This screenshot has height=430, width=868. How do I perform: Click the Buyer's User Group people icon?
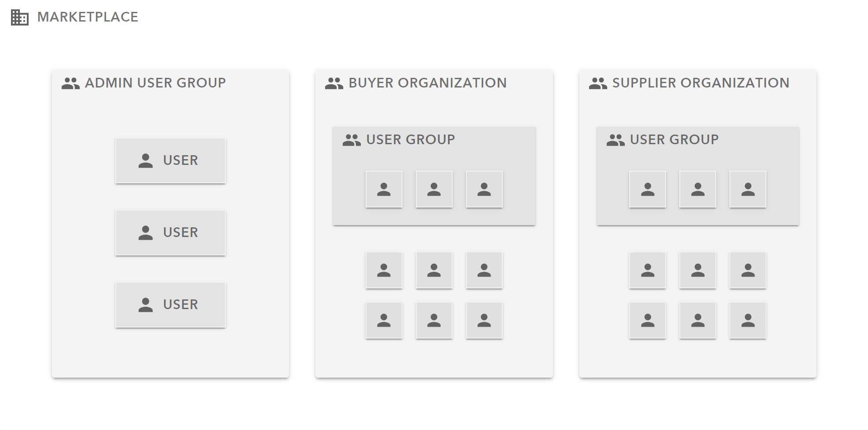pyautogui.click(x=352, y=140)
